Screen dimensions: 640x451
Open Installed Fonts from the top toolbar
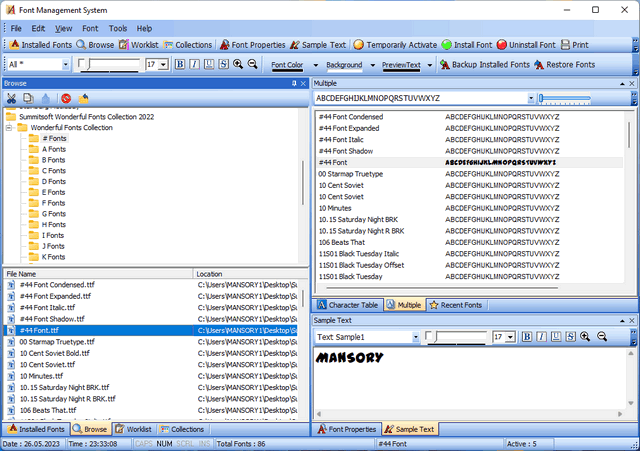[41, 45]
